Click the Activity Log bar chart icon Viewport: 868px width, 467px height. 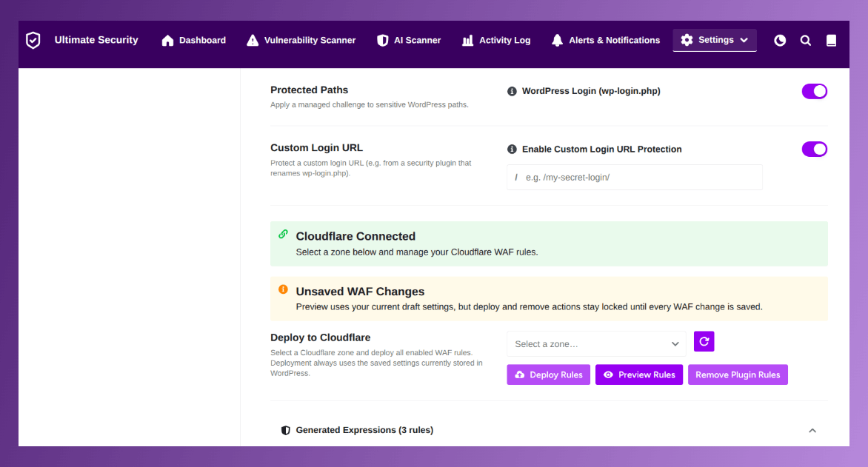[468, 41]
